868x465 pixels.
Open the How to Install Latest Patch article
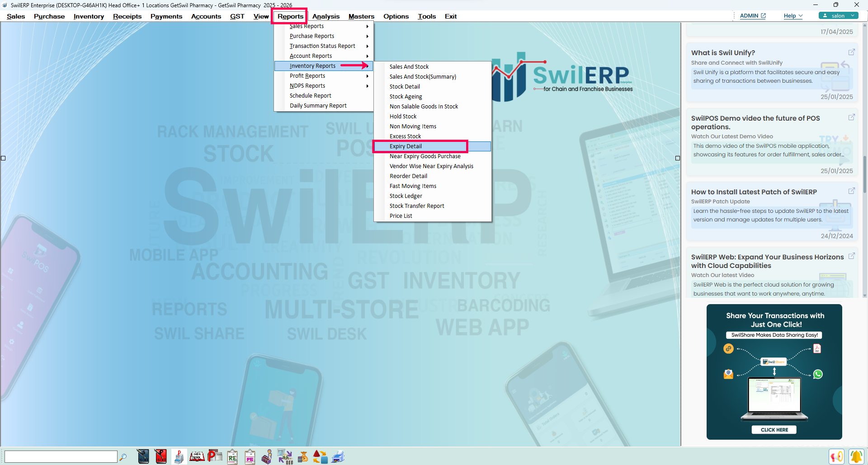pyautogui.click(x=754, y=192)
